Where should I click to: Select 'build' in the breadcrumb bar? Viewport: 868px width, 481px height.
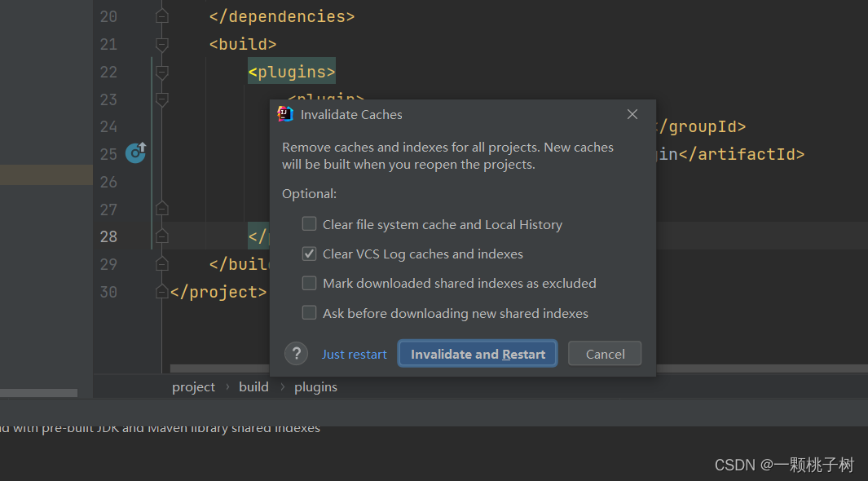tap(253, 386)
